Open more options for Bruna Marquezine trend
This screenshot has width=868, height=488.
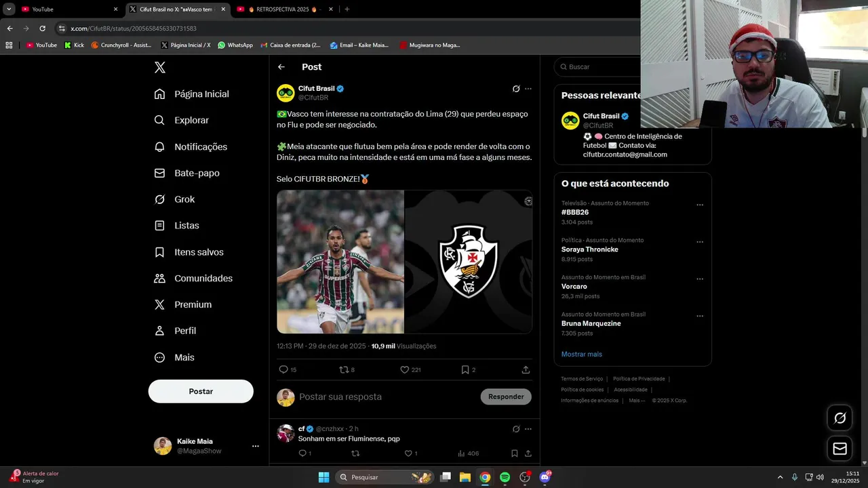click(x=700, y=316)
